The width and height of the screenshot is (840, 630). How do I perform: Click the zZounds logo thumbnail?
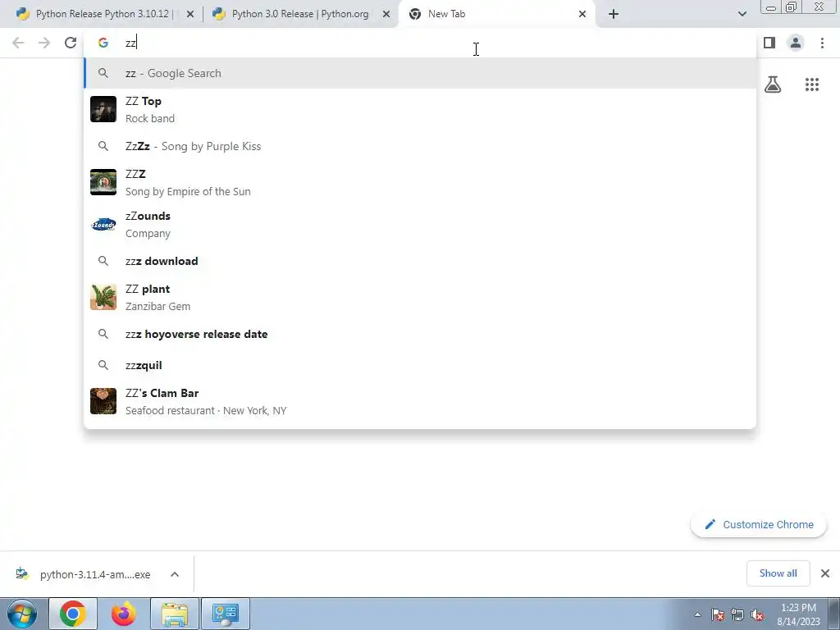103,225
